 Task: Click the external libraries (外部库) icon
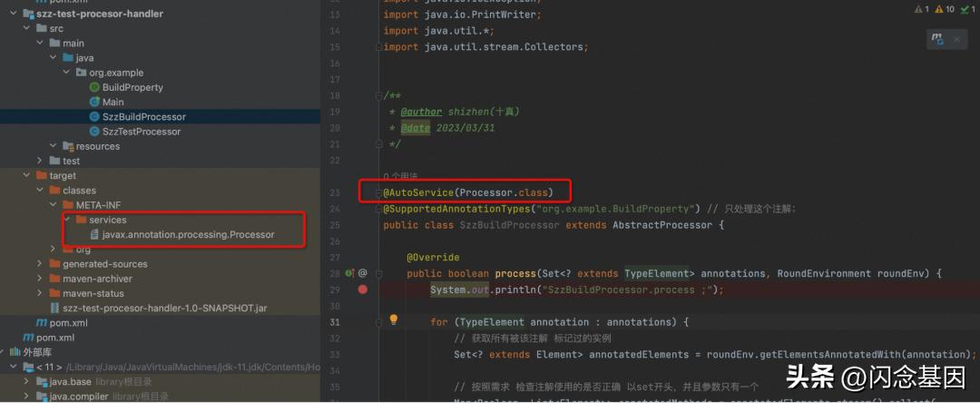[x=15, y=352]
